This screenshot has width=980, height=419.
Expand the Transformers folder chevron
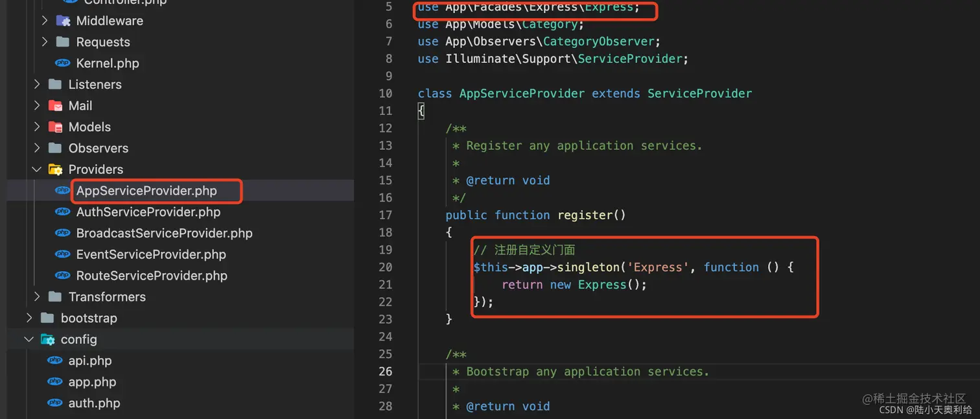click(x=37, y=296)
